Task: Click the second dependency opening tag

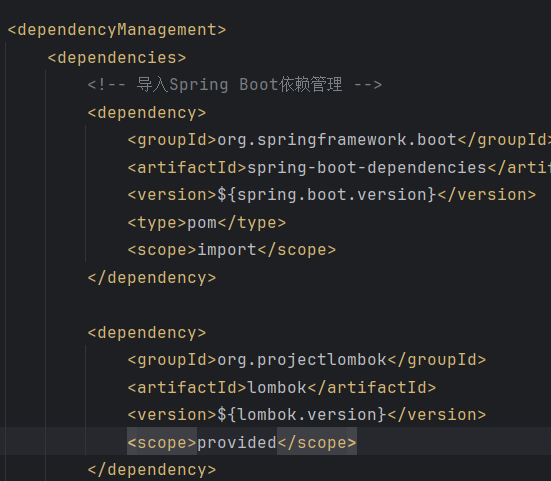Action: [x=147, y=333]
